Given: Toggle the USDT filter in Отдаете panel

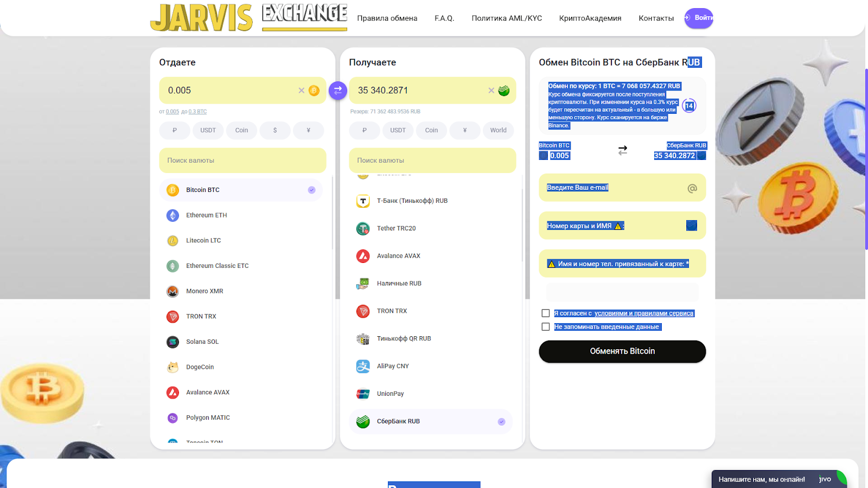Looking at the screenshot, I should [x=208, y=130].
